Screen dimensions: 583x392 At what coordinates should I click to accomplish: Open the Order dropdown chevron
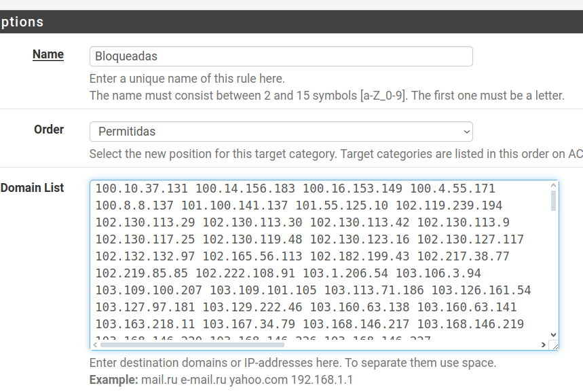coord(466,131)
